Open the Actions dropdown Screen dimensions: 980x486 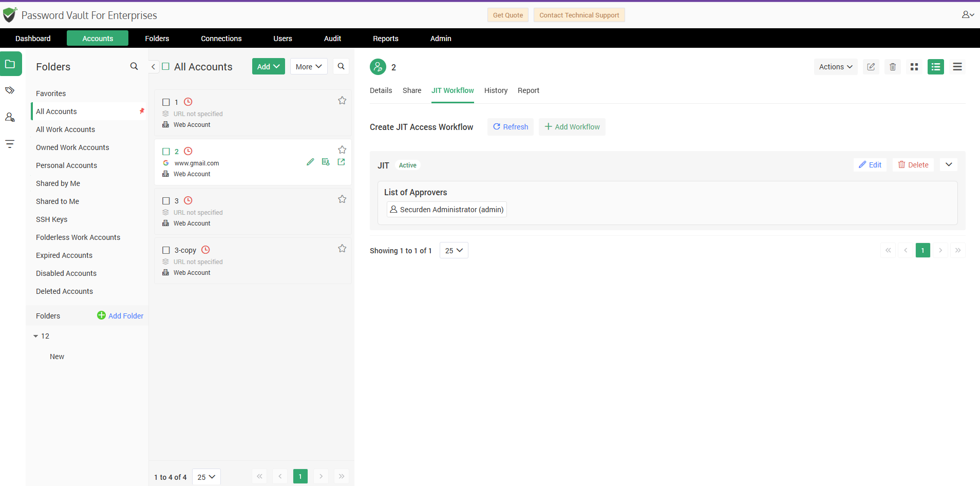836,67
